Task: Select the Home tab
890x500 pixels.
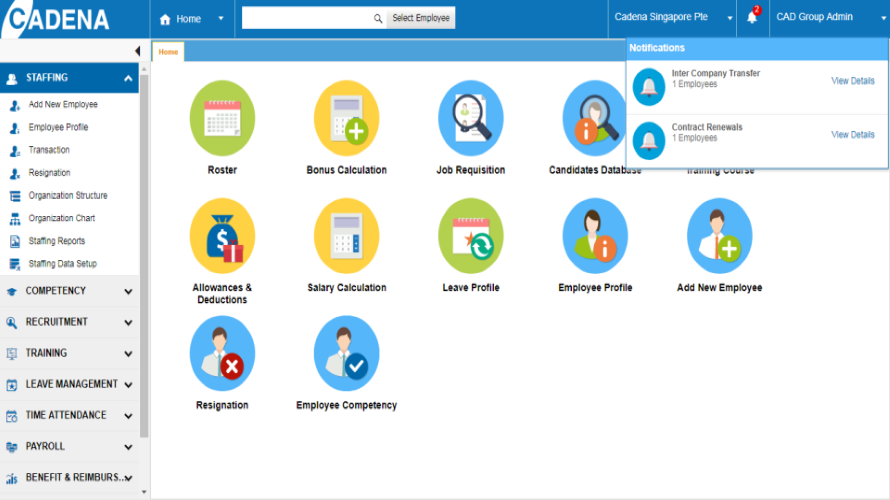Action: click(168, 52)
